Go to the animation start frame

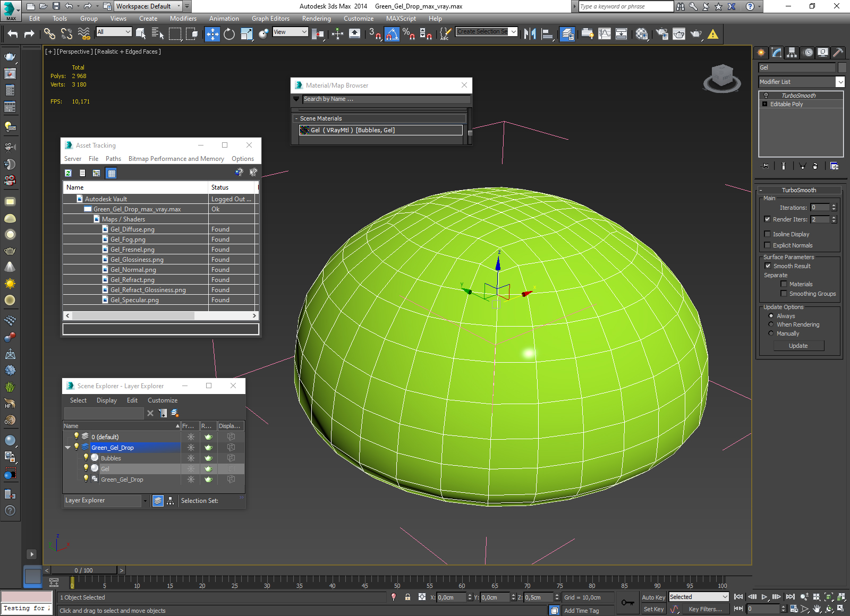pos(738,597)
